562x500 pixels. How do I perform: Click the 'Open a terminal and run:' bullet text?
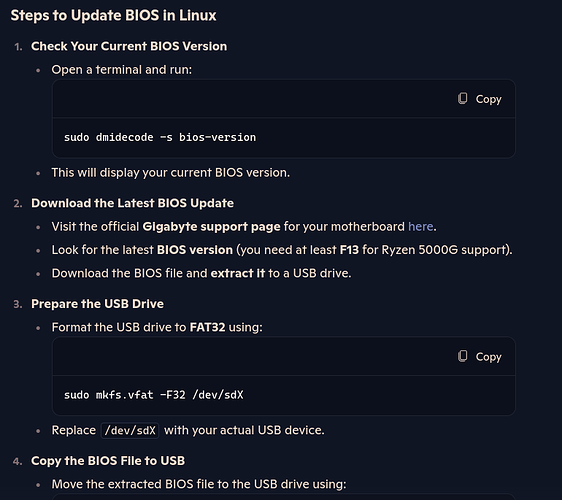122,70
